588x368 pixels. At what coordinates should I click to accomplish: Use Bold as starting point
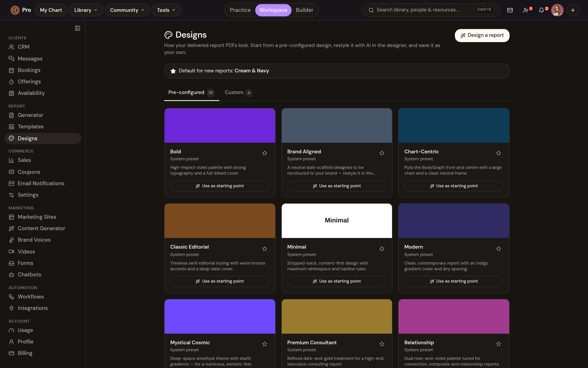coord(220,186)
